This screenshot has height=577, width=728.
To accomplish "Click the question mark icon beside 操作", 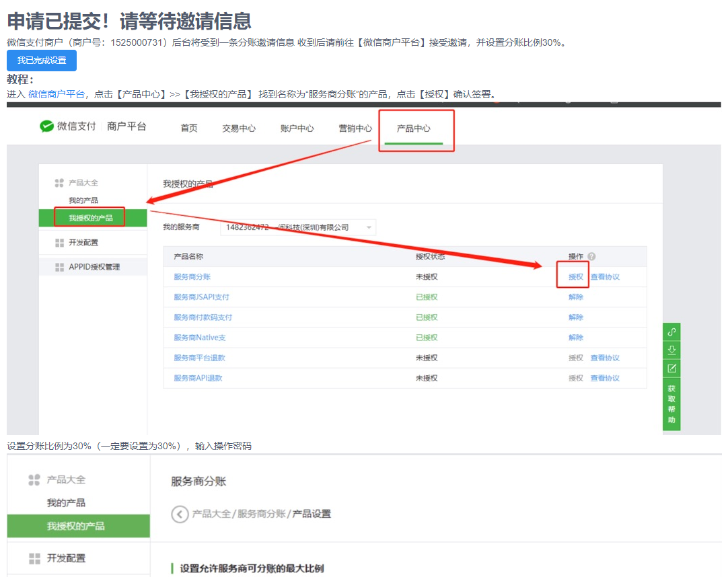I will coord(591,256).
